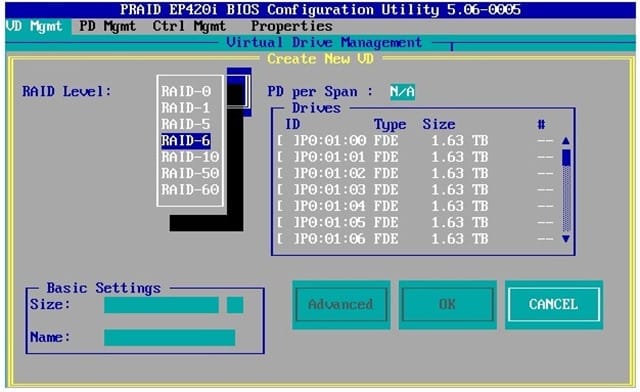This screenshot has height=392, width=640.
Task: Click the Create New VD dialog title
Action: click(320, 59)
